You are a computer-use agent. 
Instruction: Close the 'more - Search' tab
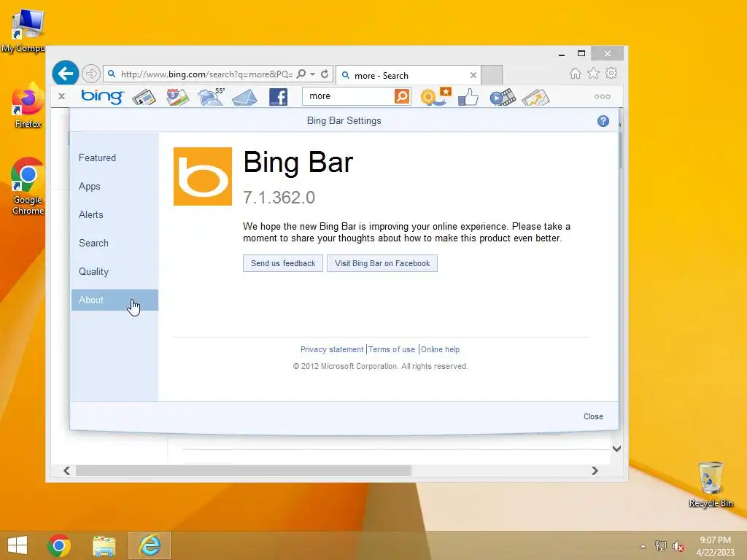[x=473, y=75]
